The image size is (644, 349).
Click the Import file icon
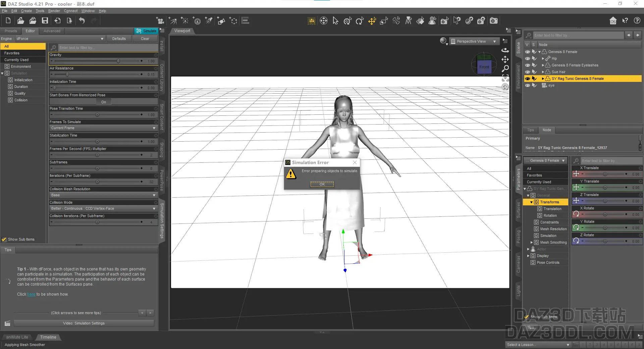(x=57, y=21)
